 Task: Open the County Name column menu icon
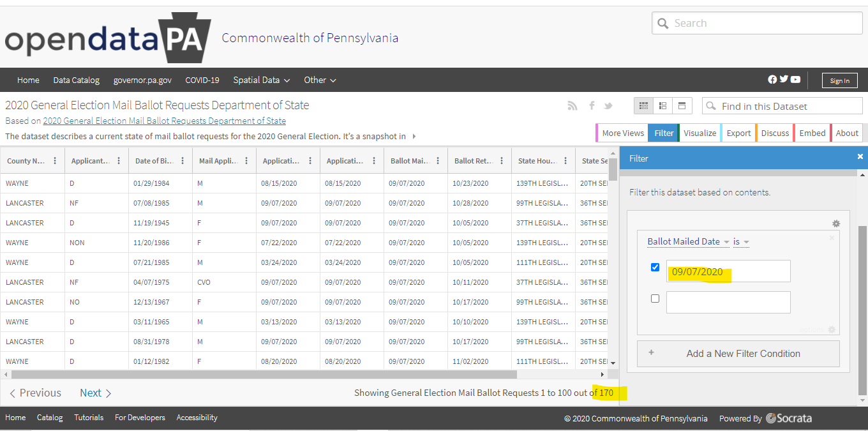pyautogui.click(x=55, y=161)
